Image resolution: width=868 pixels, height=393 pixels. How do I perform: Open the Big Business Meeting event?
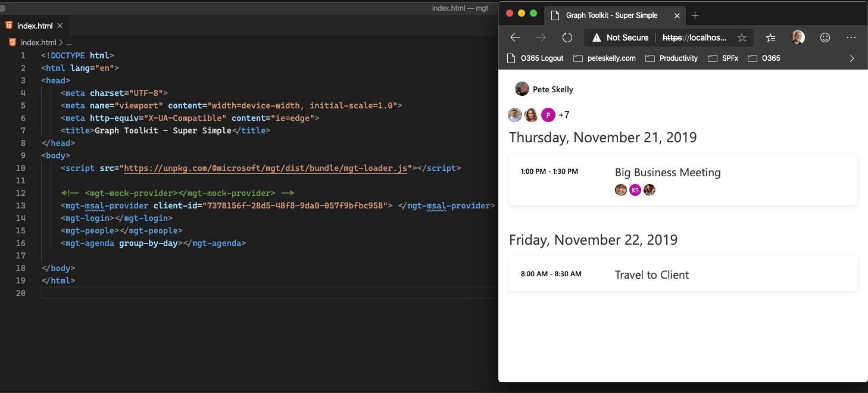pos(683,180)
